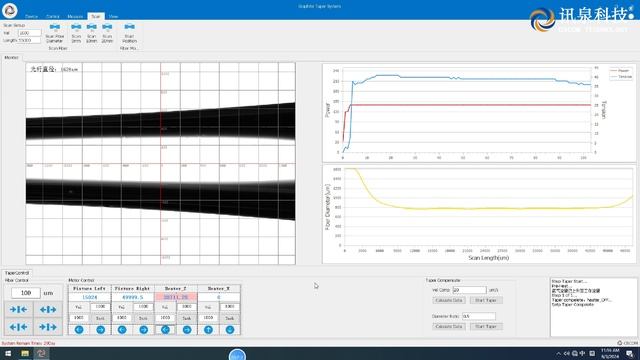Image resolution: width=640 pixels, height=360 pixels.
Task: Open File Explorer from taskbar
Action: click(25, 353)
